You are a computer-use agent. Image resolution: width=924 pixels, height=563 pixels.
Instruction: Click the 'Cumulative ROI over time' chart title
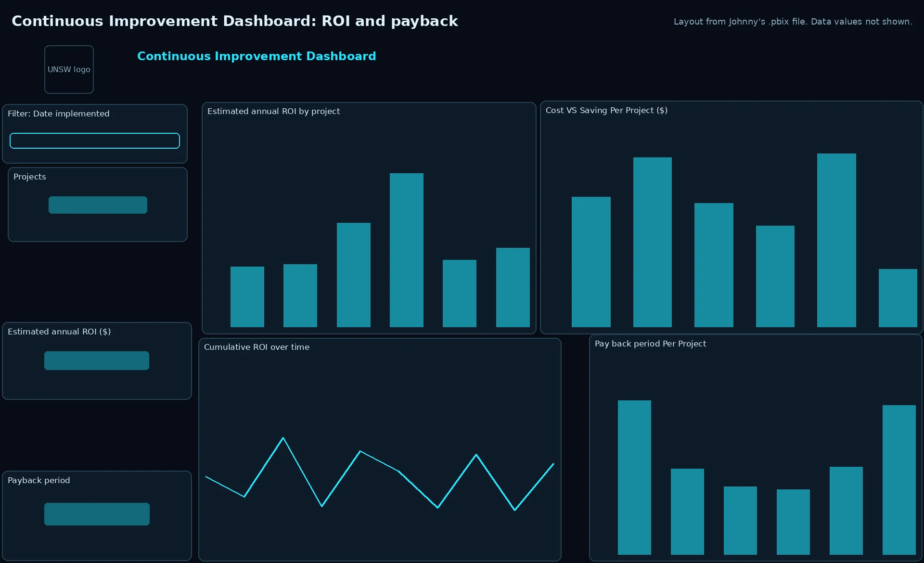pyautogui.click(x=257, y=347)
